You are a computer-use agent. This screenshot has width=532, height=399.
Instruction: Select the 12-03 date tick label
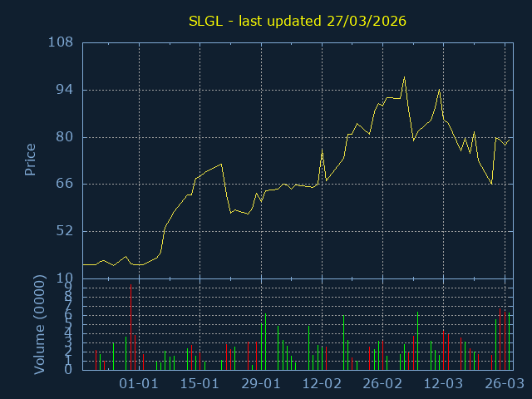443,384
